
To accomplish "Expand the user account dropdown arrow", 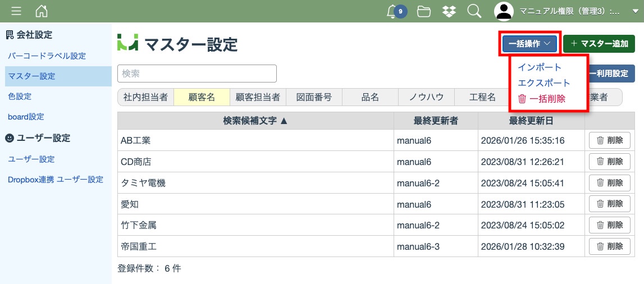I will click(x=636, y=11).
